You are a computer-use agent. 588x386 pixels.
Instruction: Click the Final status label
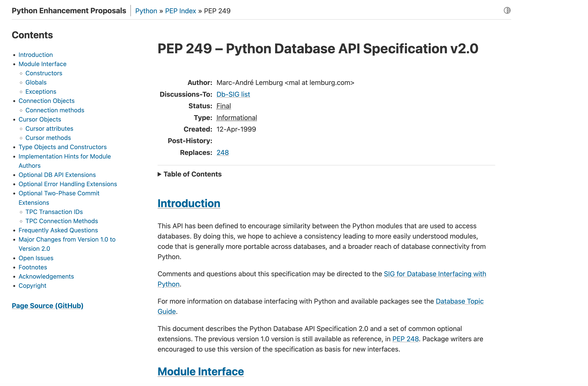(224, 106)
